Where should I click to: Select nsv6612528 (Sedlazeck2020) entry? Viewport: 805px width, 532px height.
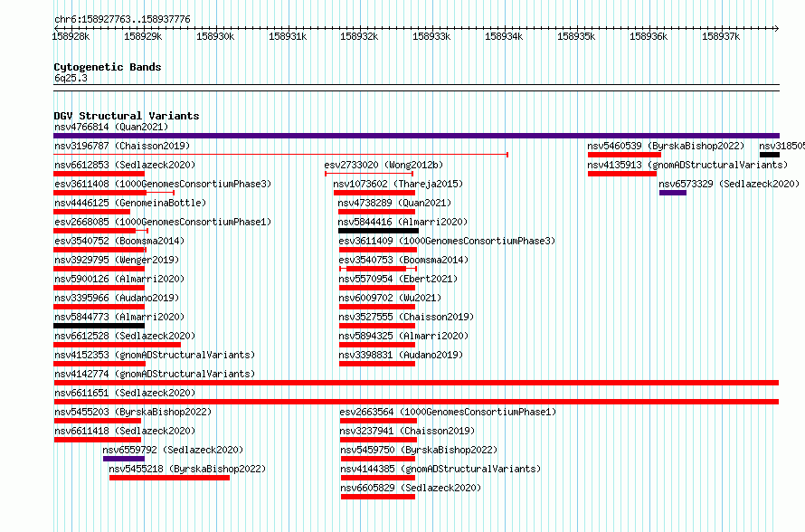point(125,336)
